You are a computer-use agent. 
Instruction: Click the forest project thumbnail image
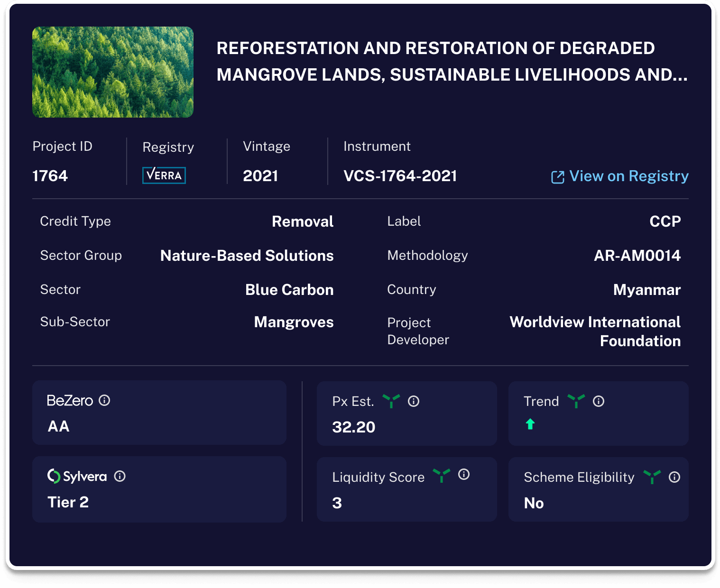click(x=112, y=72)
